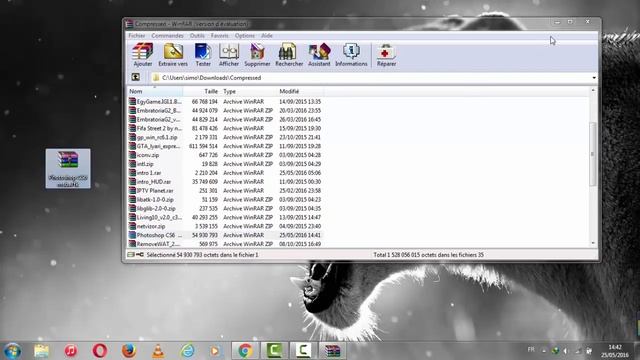640x360 pixels.
Task: Select the Photoshop CS6 row in WinRAR
Action: [225, 235]
